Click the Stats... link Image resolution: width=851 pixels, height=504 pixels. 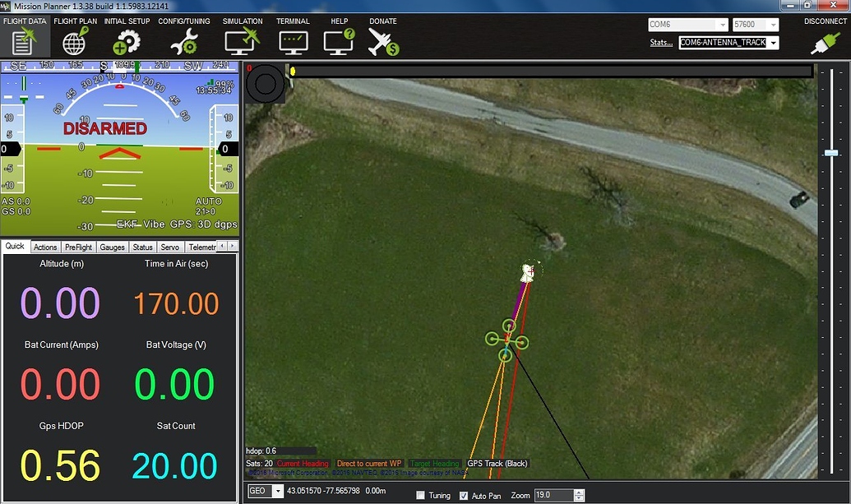click(661, 43)
